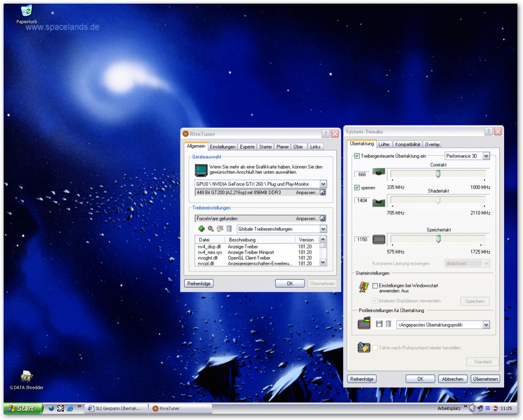Screen dimensions: 523x420
Task: Click the GPU core chip icon beside 666
Action: [x=379, y=172]
